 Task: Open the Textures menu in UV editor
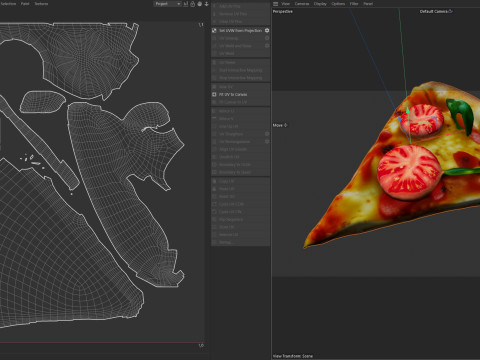tap(41, 4)
